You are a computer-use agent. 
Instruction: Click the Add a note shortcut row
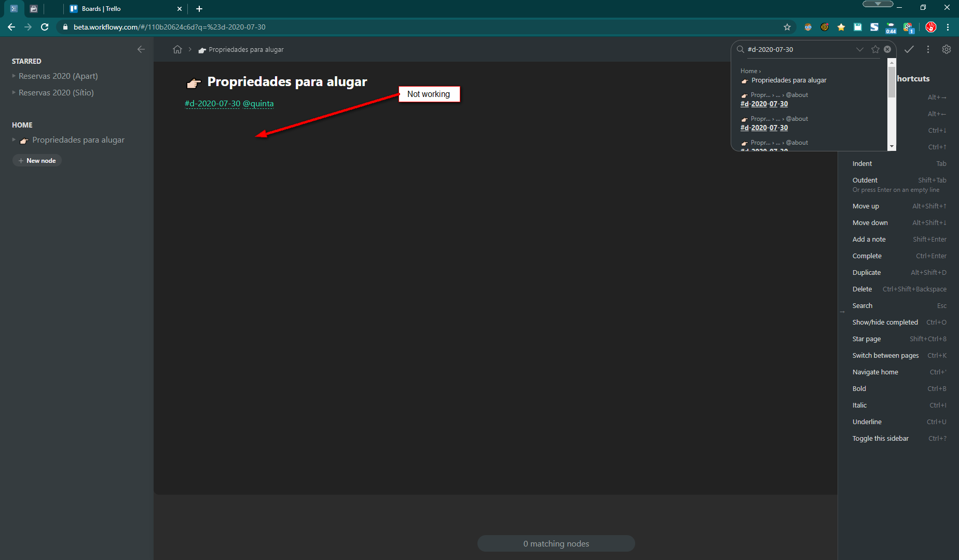pos(899,240)
